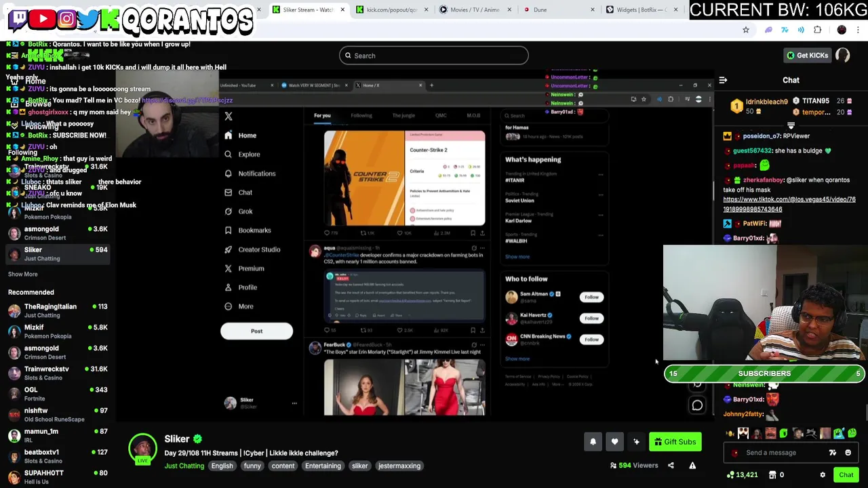Report the stream via the warning triangle icon
Image resolution: width=868 pixels, height=488 pixels.
pos(692,466)
